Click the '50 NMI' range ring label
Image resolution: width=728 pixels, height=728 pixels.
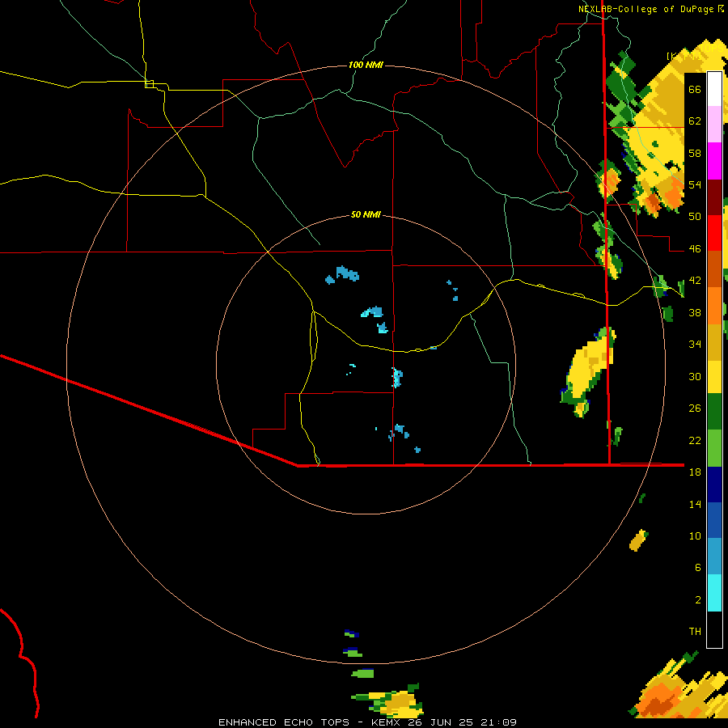[x=366, y=214]
